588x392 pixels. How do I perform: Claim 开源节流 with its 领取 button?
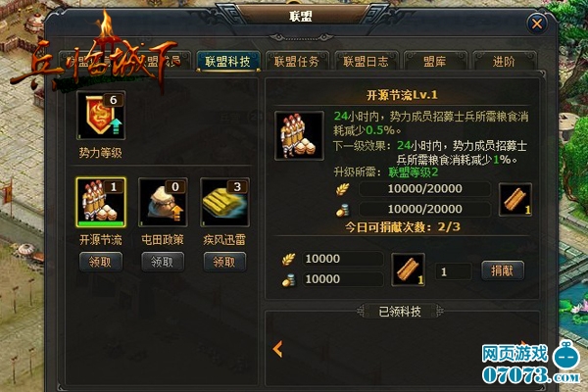click(101, 262)
